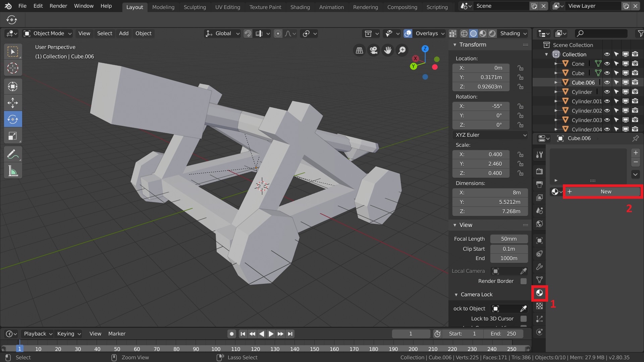644x362 pixels.
Task: Select Cylinder.002 in the outliner
Action: (x=587, y=111)
